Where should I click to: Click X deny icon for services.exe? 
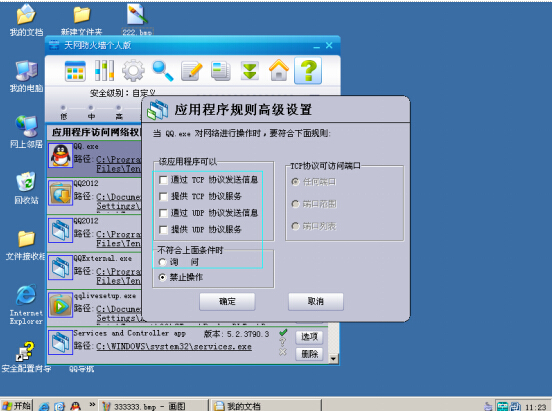tap(282, 351)
